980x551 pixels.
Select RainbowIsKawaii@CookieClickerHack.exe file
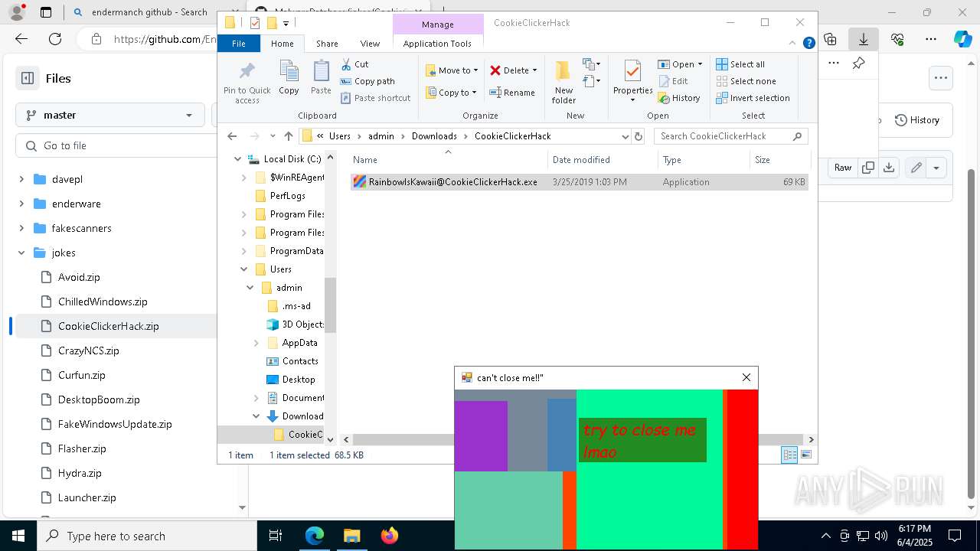coord(579,182)
